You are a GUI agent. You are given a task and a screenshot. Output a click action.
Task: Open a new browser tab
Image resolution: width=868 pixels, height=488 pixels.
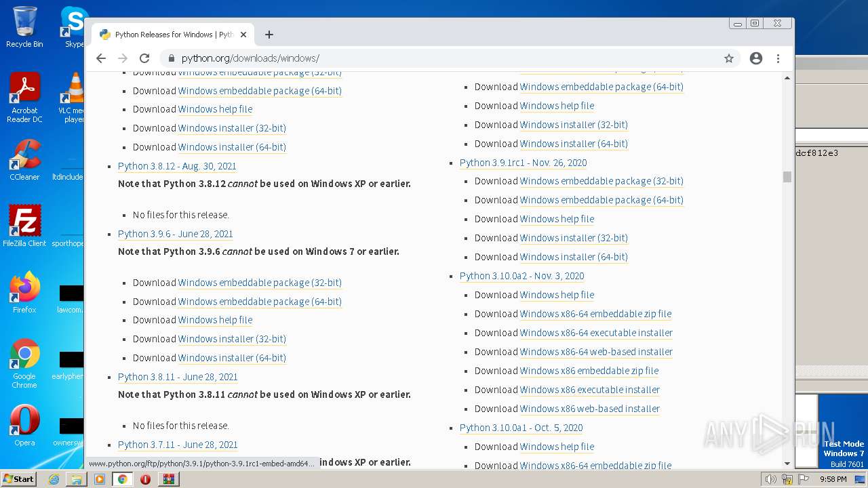coord(269,35)
